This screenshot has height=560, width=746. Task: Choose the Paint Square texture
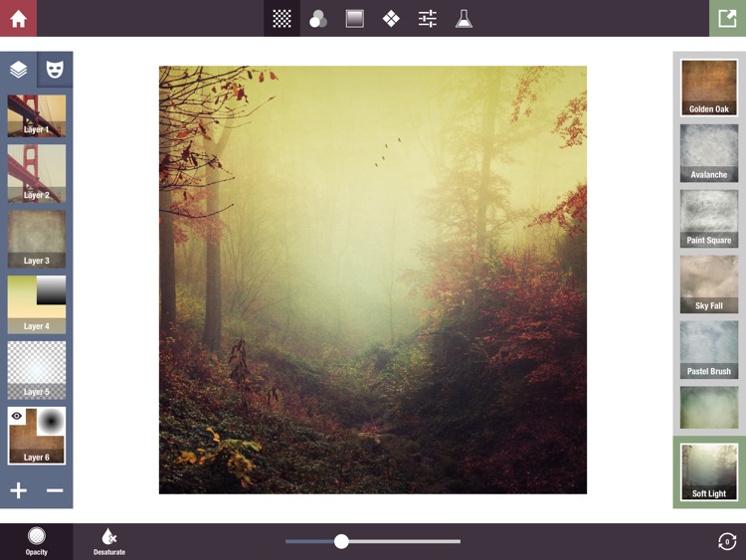pyautogui.click(x=709, y=219)
